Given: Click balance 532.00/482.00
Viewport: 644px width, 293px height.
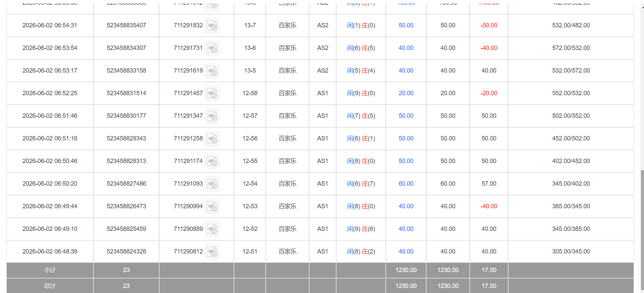Looking at the screenshot, I should pos(571,25).
